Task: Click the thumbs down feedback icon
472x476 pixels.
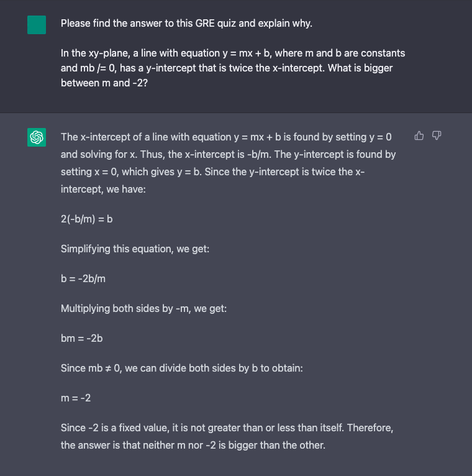Action: pos(437,135)
